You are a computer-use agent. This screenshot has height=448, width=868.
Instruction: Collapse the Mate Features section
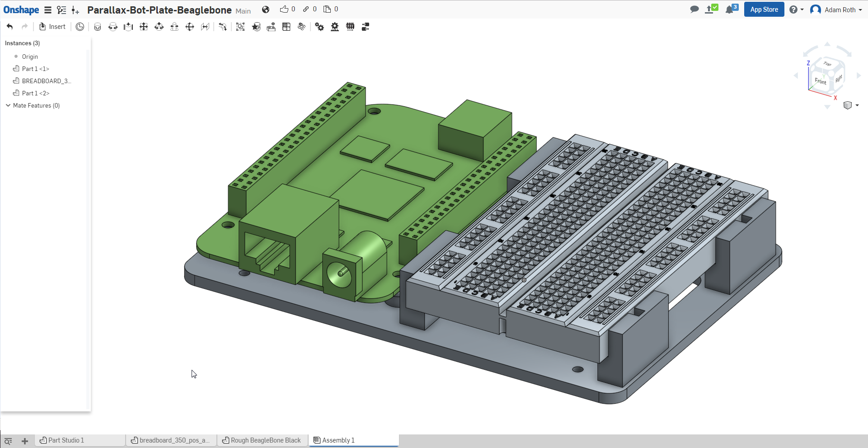click(8, 105)
